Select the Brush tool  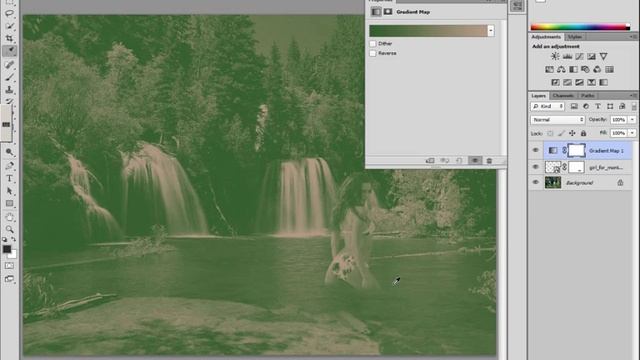click(9, 77)
